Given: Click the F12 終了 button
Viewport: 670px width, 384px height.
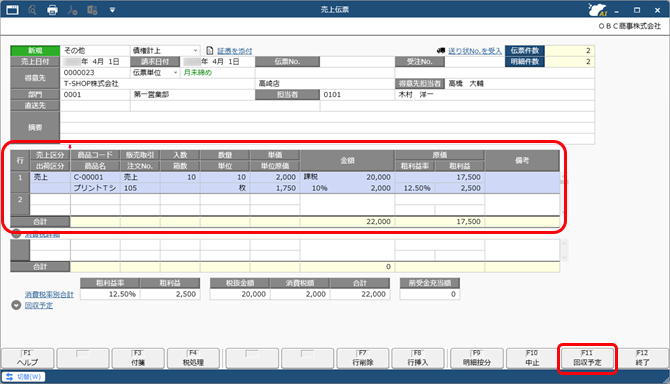Looking at the screenshot, I should tap(642, 358).
